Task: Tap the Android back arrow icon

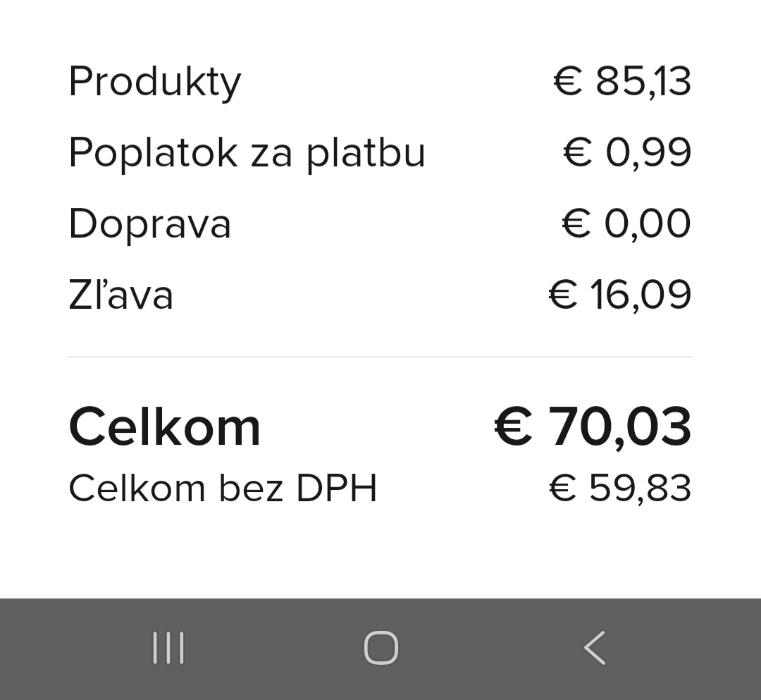Action: 595,648
